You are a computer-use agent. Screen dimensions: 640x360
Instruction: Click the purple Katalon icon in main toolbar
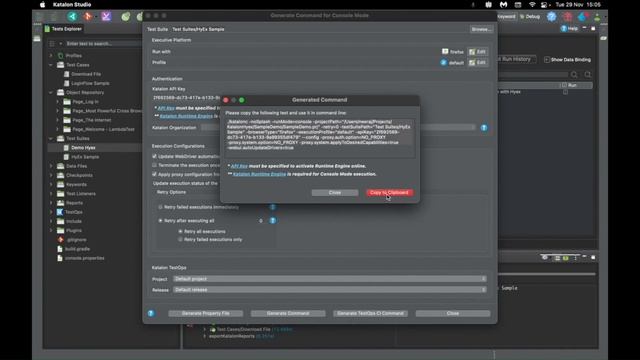tap(106, 16)
